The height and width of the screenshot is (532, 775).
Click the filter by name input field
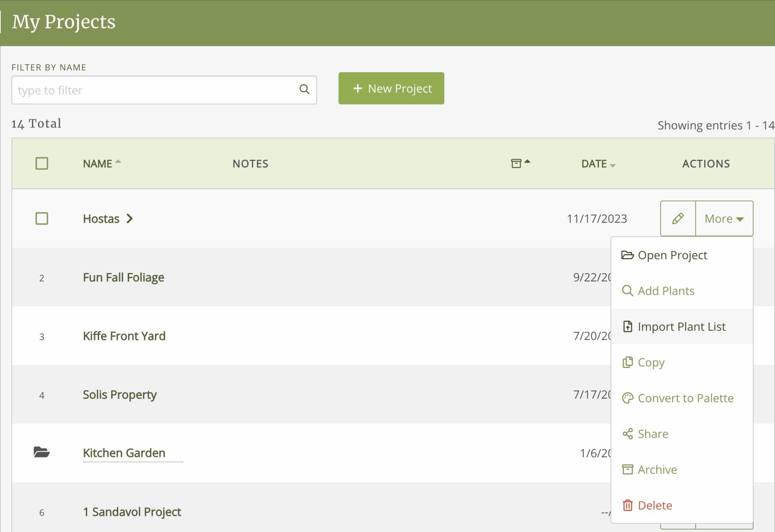[164, 90]
